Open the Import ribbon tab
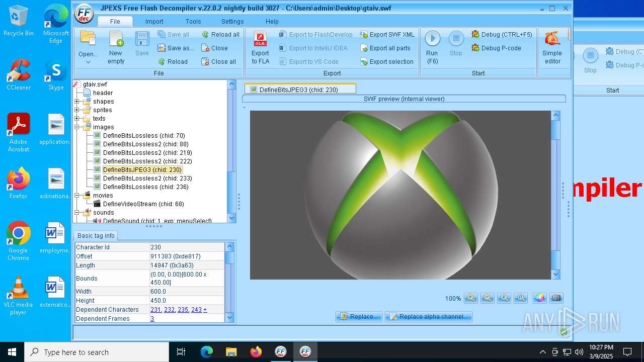 [154, 22]
